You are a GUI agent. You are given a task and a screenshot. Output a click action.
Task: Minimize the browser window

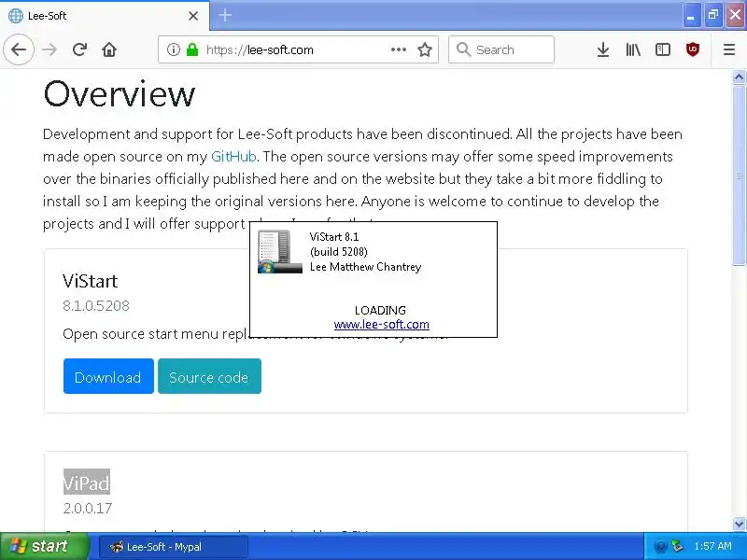(690, 16)
